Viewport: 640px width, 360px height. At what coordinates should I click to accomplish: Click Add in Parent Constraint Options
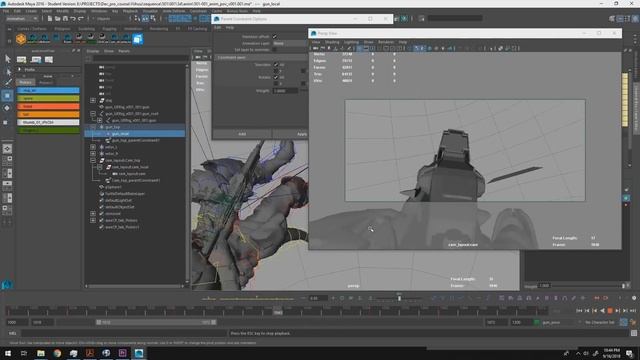[x=242, y=134]
